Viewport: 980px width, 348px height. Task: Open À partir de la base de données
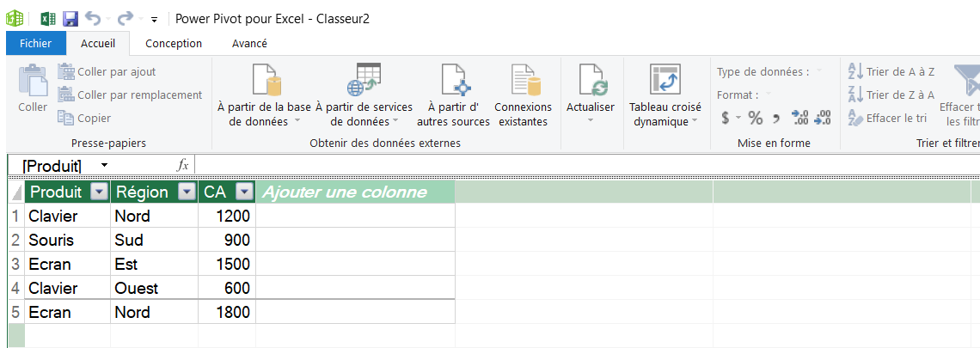(264, 95)
